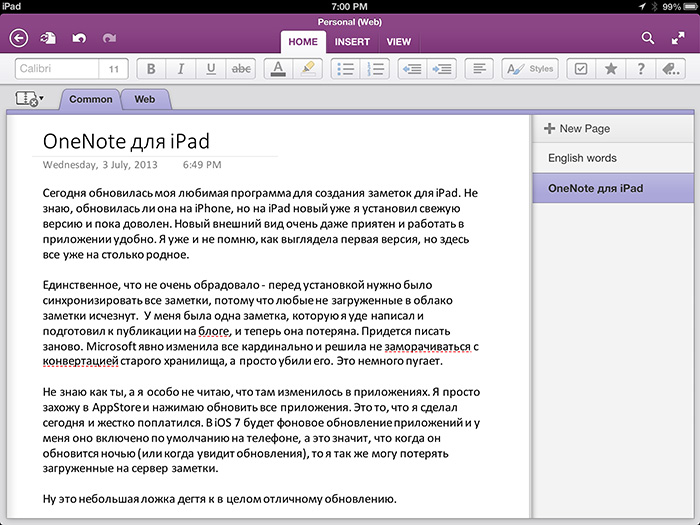Open the Calibri font name box
Screen dimensions: 700x525
point(57,69)
